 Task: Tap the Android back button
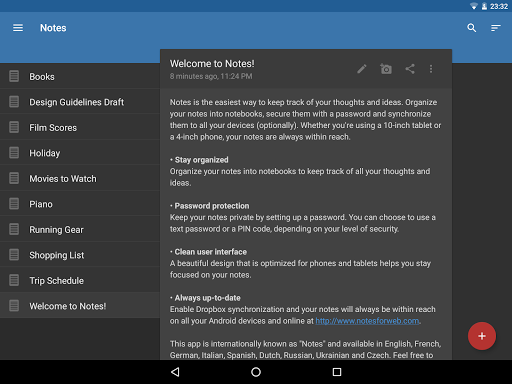tap(175, 372)
